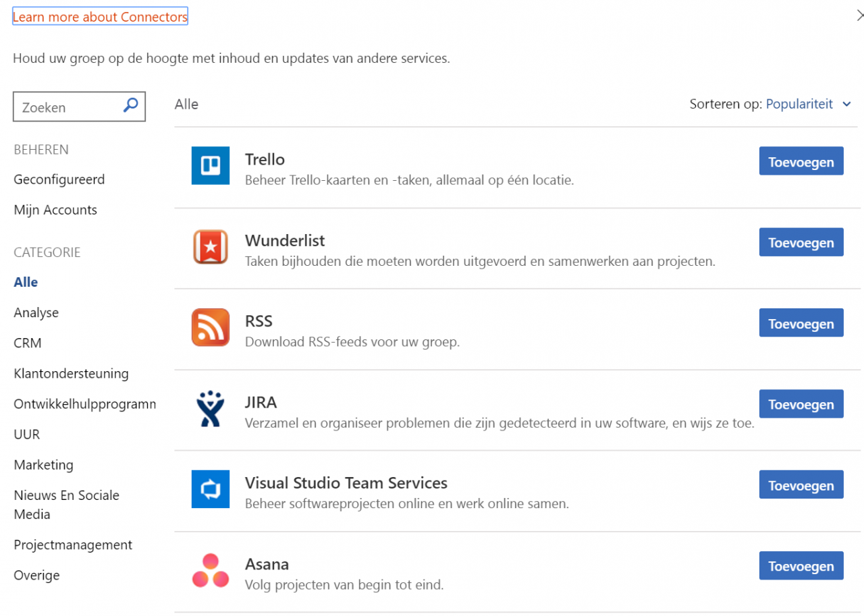Image resolution: width=864 pixels, height=616 pixels.
Task: Select the UUR category
Action: pyautogui.click(x=27, y=434)
